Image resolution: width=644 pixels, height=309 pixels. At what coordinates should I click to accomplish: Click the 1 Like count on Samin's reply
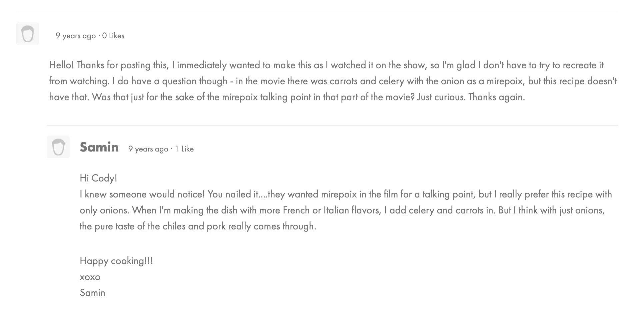pos(184,149)
